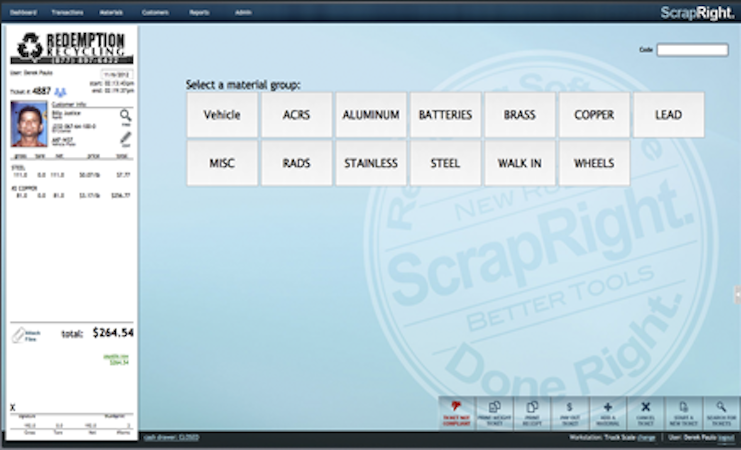The width and height of the screenshot is (741, 450).
Task: Click the Ticket Not Compliant flag icon
Action: tap(456, 407)
